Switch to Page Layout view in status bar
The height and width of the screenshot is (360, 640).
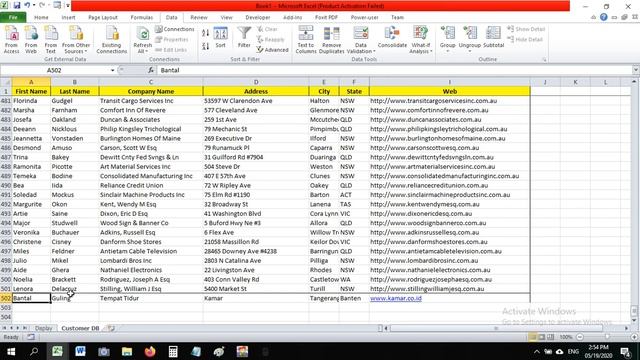tap(542, 337)
